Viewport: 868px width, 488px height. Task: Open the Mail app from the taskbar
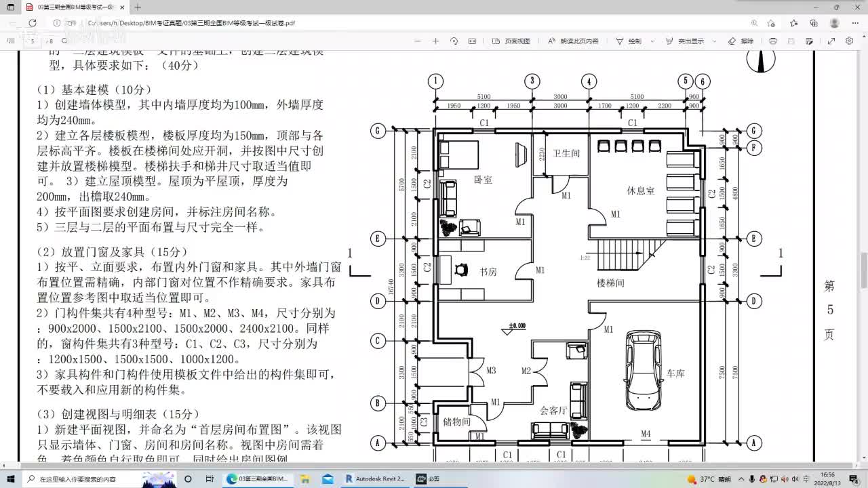328,479
